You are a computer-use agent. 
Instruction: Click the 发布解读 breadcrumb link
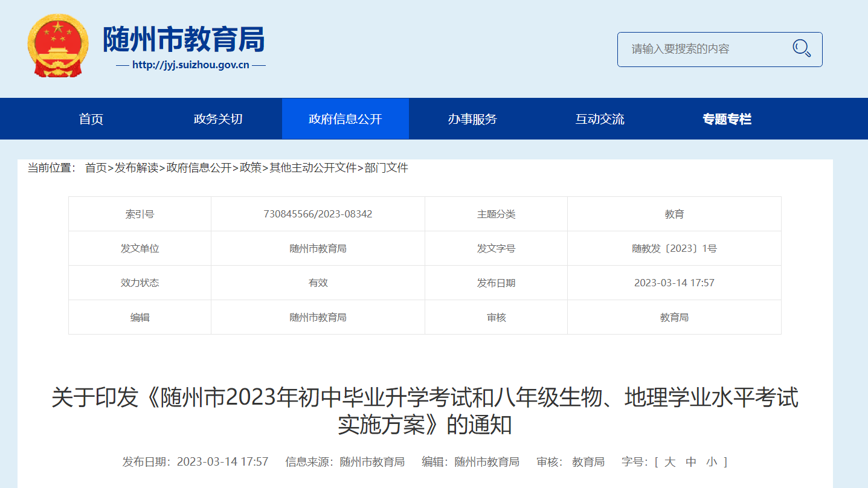(x=137, y=168)
